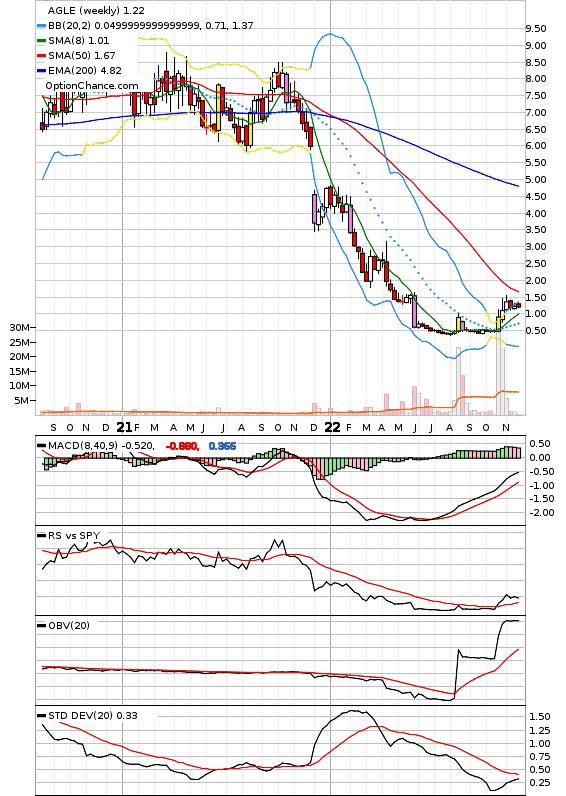Screen dimensions: 566x796
Task: Click the 2.00 price axis label
Action: 536,281
